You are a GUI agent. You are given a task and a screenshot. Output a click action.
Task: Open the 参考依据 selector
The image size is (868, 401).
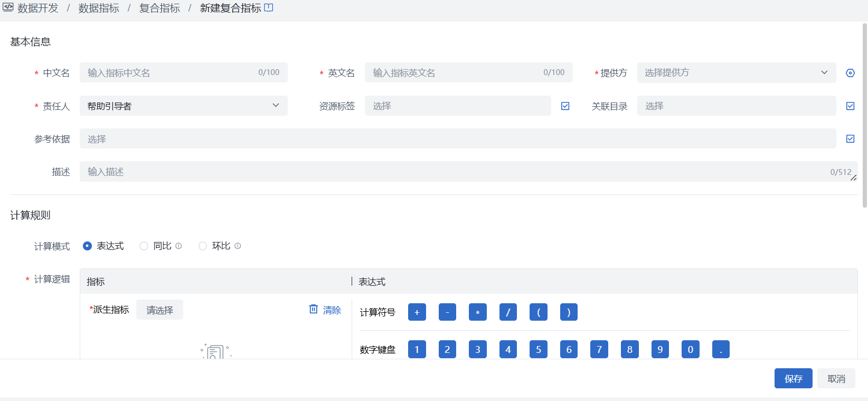(x=458, y=138)
